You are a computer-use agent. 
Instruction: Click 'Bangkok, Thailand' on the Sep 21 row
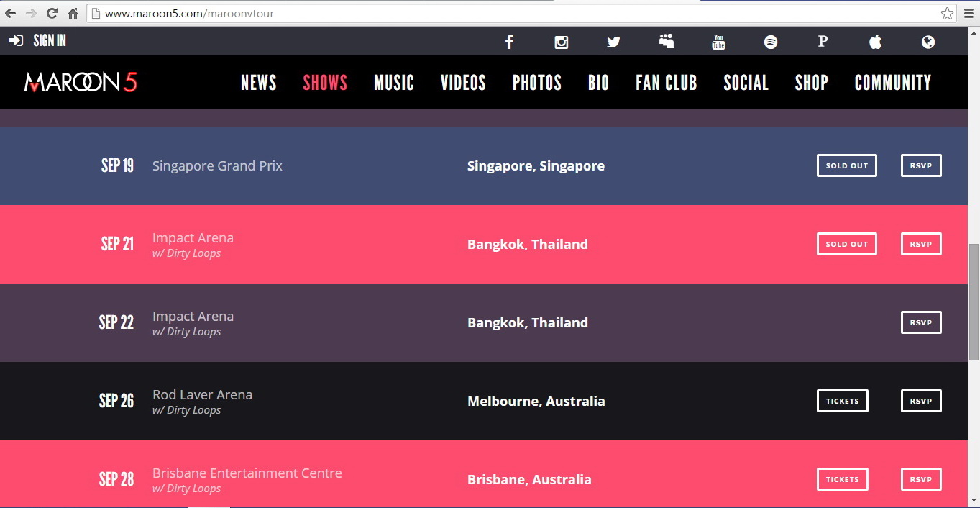point(528,244)
